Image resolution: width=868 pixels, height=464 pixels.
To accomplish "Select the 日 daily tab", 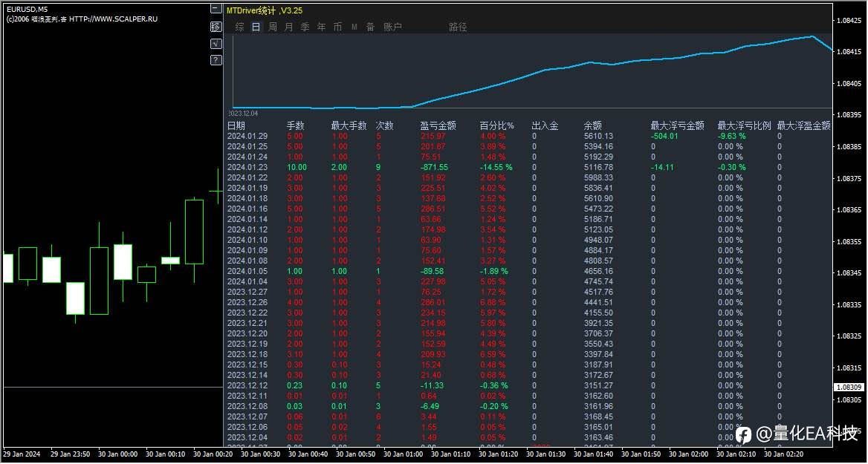I will tap(256, 27).
